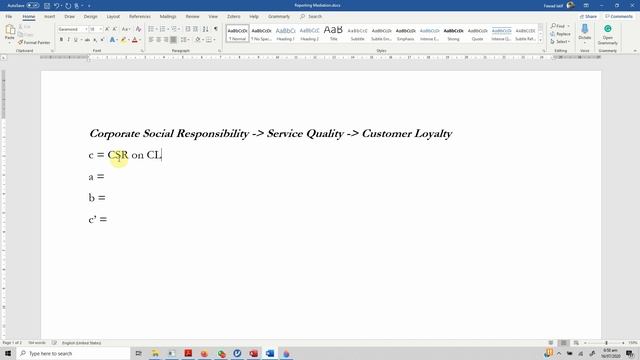Viewport: 640px width, 360px height.
Task: Adjust the zoom slider in status bar
Action: (x=606, y=343)
